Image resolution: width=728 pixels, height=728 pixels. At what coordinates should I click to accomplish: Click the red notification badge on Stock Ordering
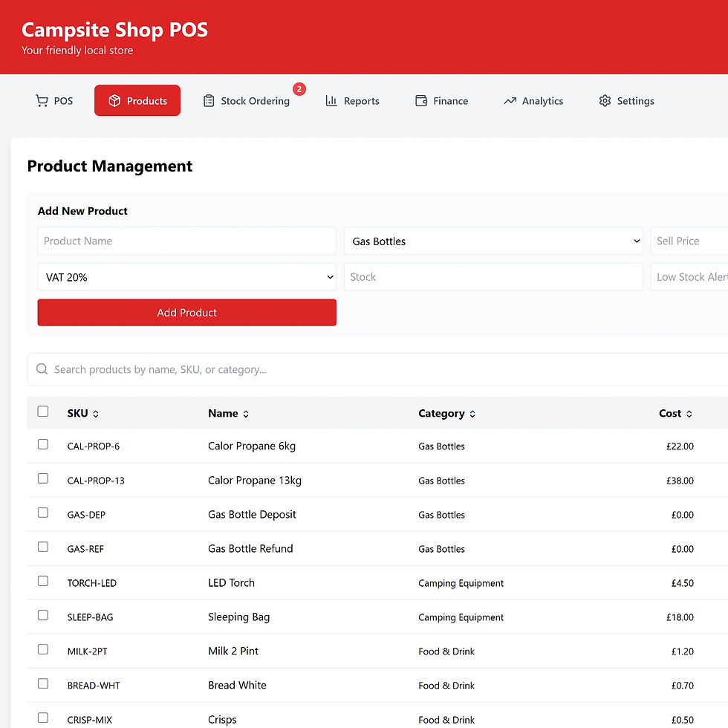299,88
